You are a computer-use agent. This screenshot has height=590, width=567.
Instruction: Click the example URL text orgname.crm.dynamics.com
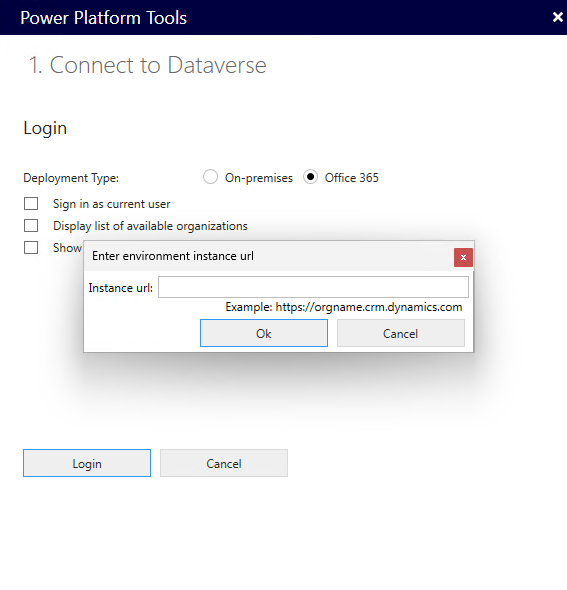point(369,307)
